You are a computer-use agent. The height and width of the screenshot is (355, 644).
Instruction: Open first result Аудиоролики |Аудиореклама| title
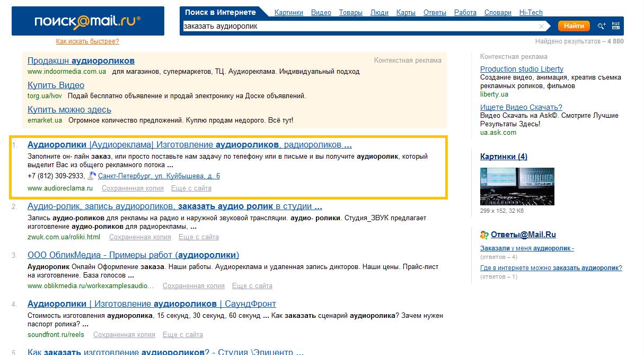pyautogui.click(x=190, y=144)
